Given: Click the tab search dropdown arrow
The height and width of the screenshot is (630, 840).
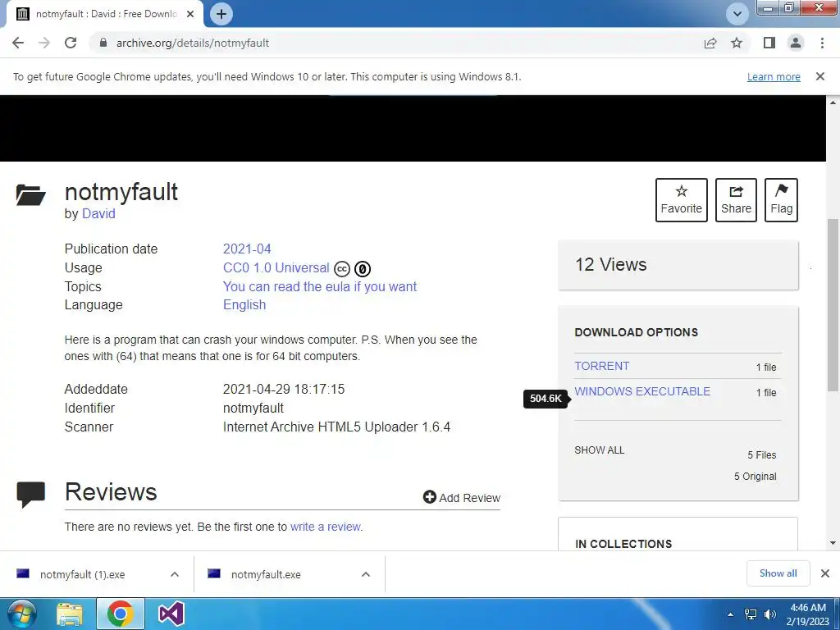Looking at the screenshot, I should (x=737, y=14).
